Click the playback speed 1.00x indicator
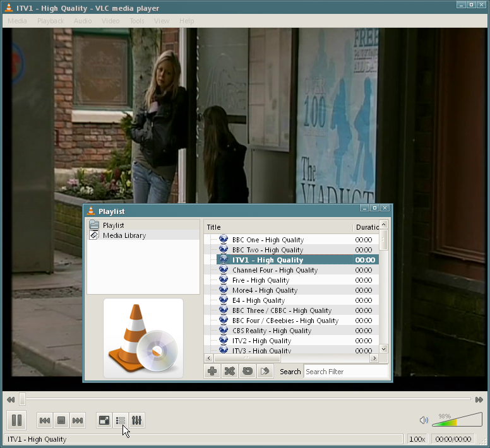 [417, 439]
